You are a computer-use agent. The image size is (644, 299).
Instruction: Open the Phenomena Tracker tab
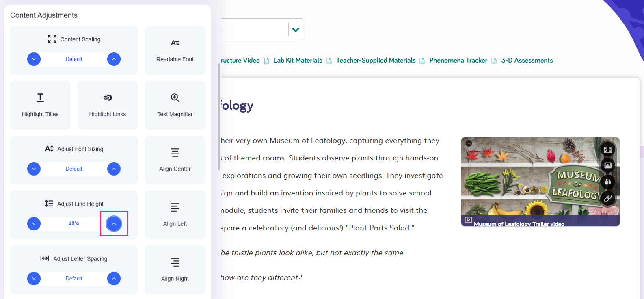(458, 61)
